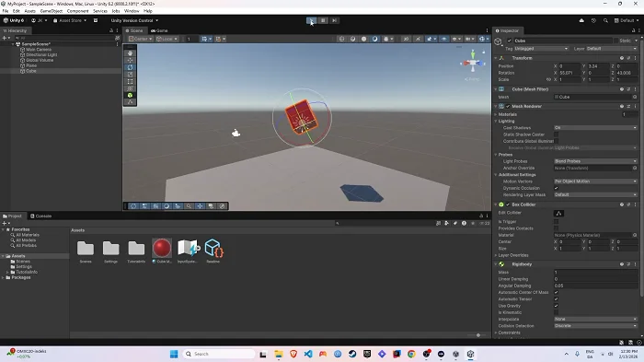Click the Position Y input field
This screenshot has height=362, width=644.
point(598,65)
